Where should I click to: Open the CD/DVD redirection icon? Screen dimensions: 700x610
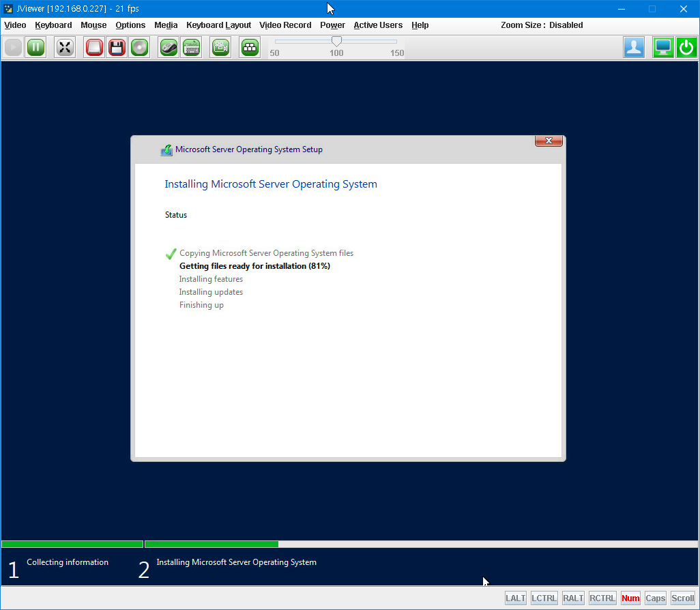[x=139, y=47]
